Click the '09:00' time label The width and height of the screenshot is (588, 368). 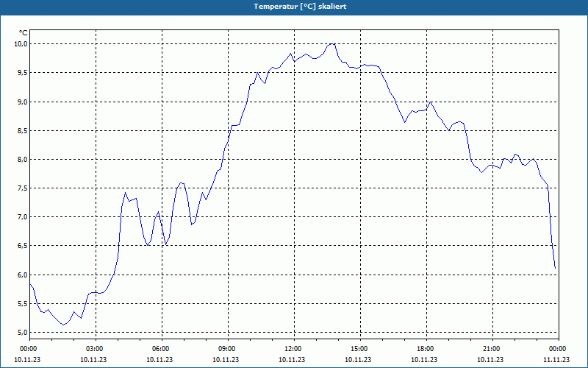pos(228,349)
